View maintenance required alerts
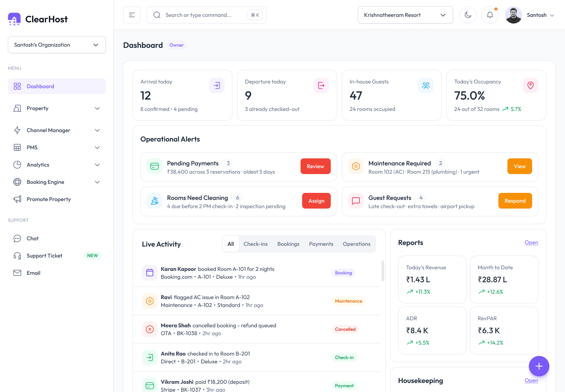565x392 pixels. [519, 166]
